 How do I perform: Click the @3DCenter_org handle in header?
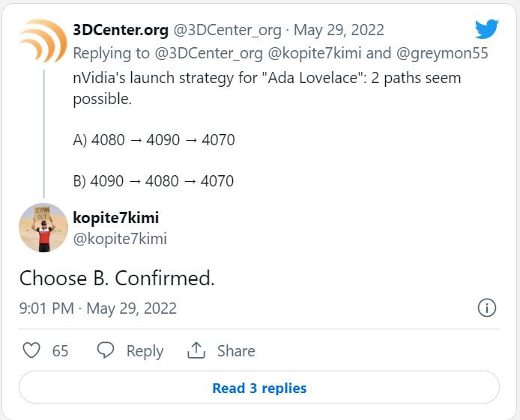click(228, 30)
